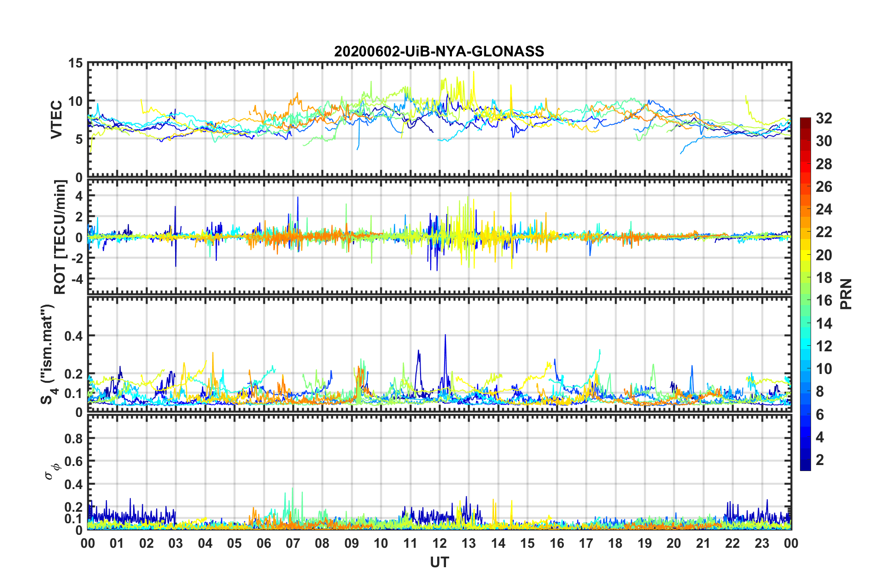Click the sigma phi y-axis tick 0.6

pyautogui.click(x=74, y=462)
